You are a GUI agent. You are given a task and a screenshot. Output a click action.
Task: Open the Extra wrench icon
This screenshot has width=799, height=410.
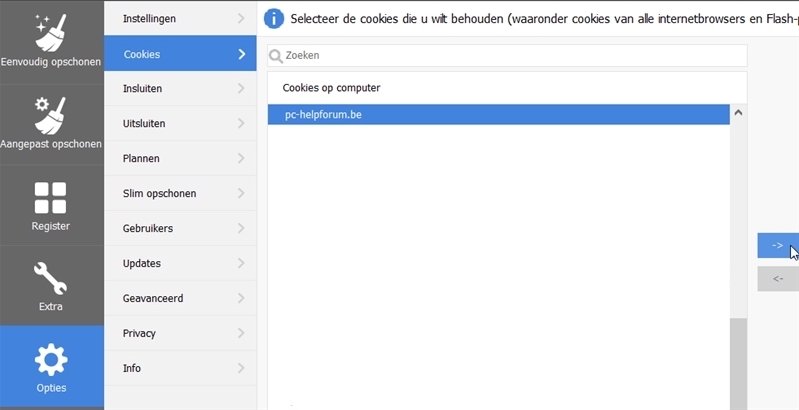pyautogui.click(x=50, y=277)
